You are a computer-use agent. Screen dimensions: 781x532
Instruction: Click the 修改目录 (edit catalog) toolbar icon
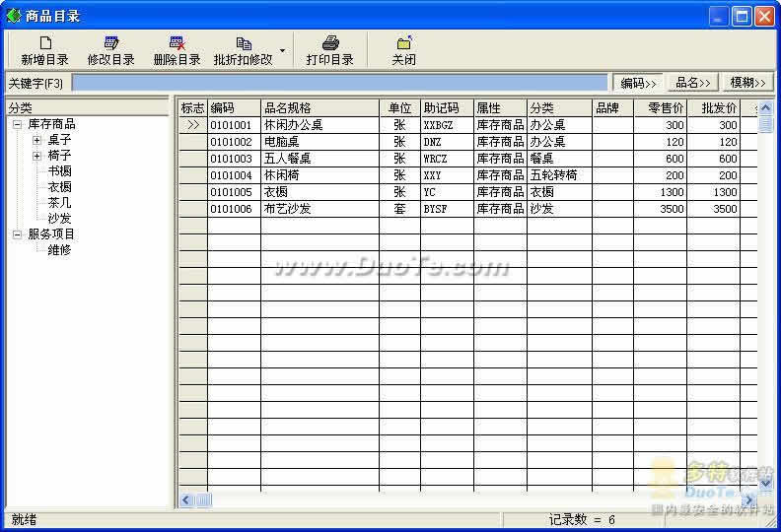pyautogui.click(x=110, y=42)
